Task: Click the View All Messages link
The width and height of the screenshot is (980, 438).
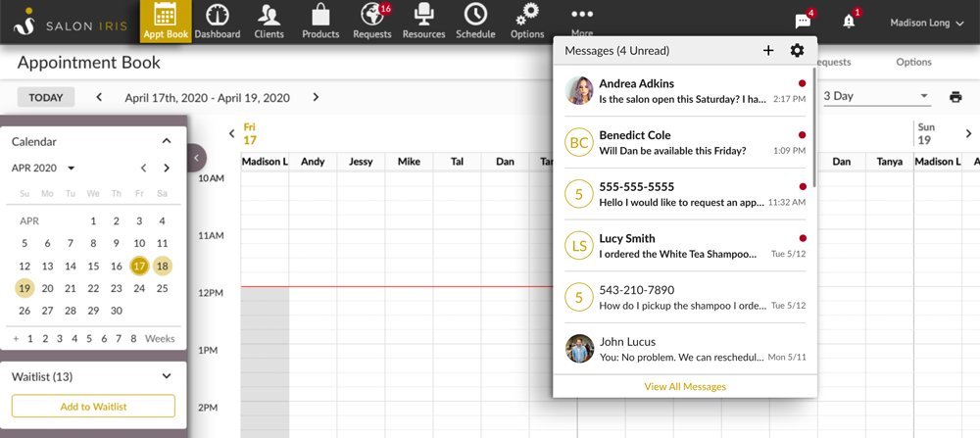Action: pos(685,387)
